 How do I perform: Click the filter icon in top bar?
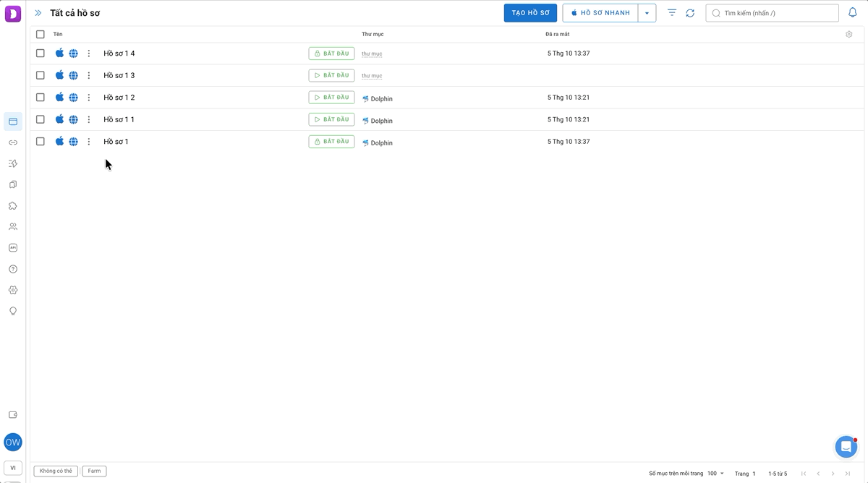click(x=672, y=13)
